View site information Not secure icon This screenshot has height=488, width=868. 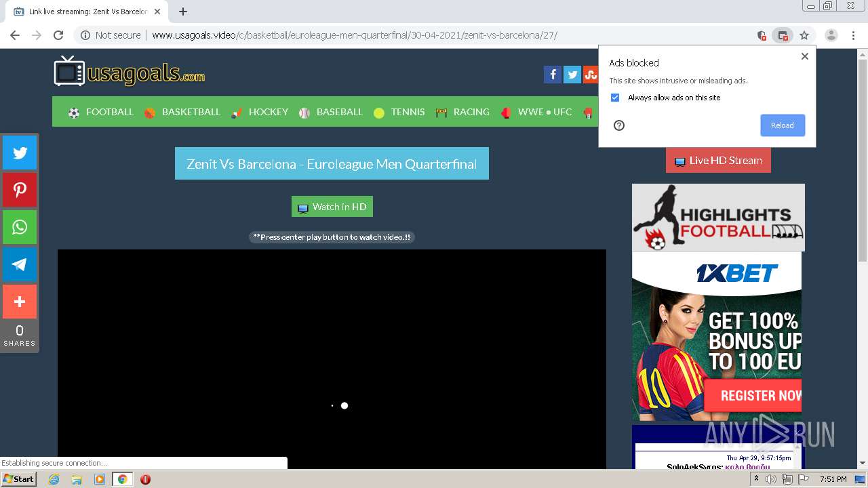coord(84,35)
